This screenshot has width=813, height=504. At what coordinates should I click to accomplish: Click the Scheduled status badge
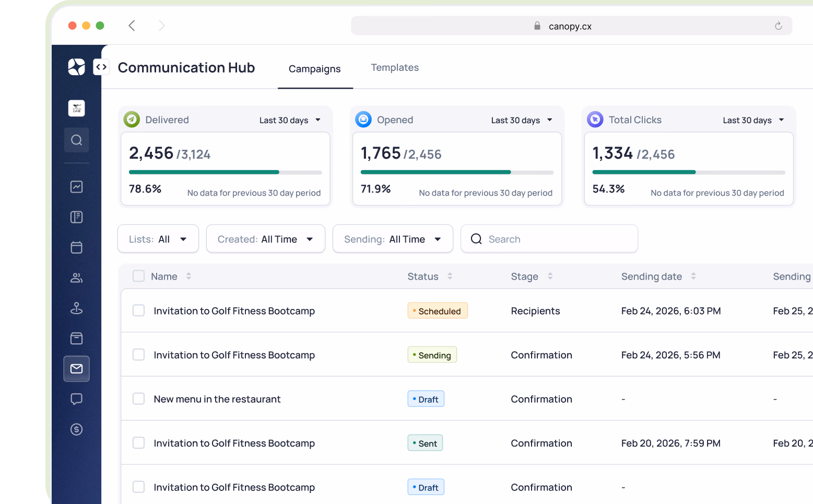(x=438, y=311)
